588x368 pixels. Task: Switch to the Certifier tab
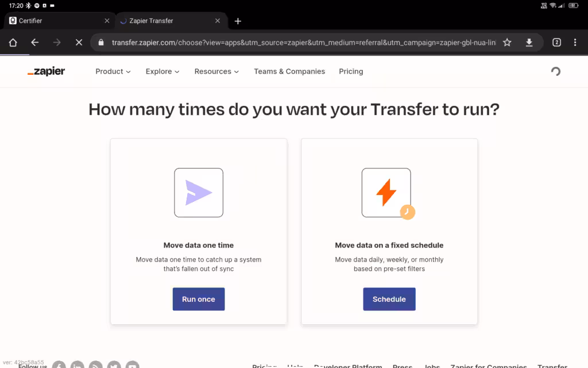point(58,21)
